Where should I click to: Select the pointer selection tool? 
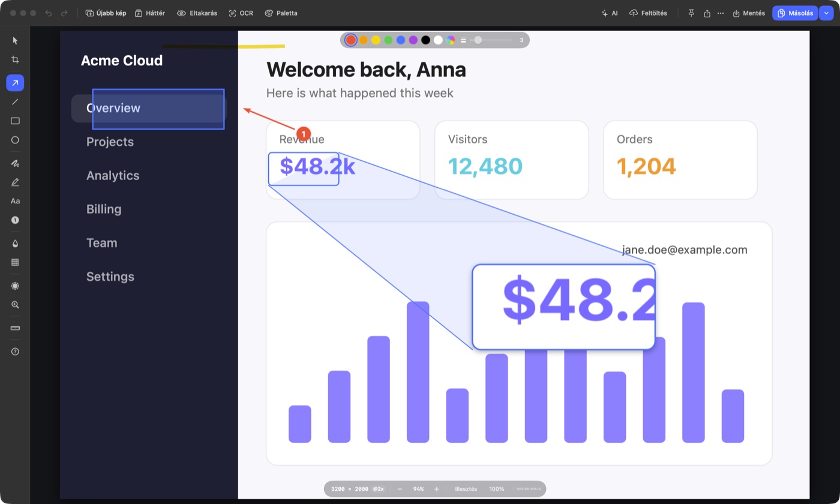(x=15, y=41)
